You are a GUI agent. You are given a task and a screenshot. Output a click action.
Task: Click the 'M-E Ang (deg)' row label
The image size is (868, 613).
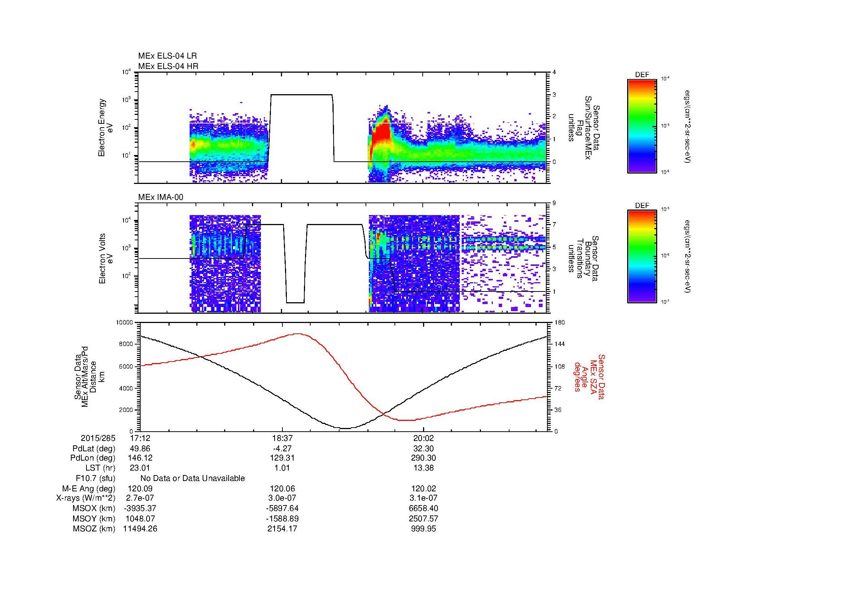89,489
